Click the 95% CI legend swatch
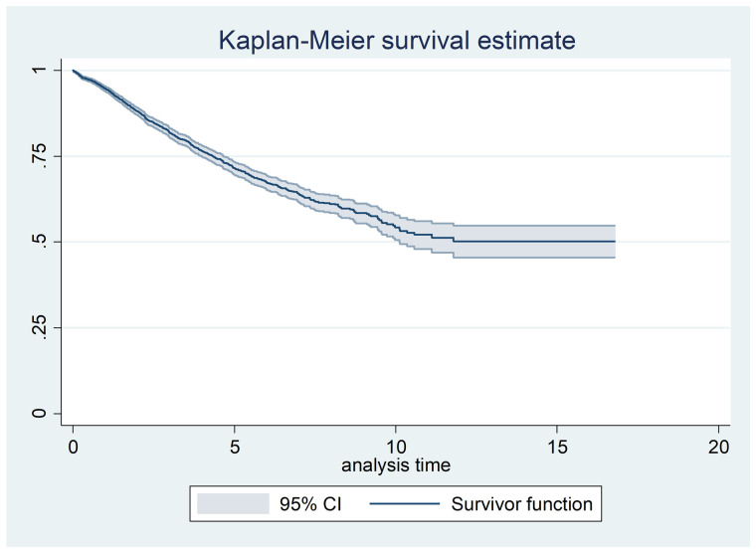Image resolution: width=756 pixels, height=553 pixels. [233, 504]
